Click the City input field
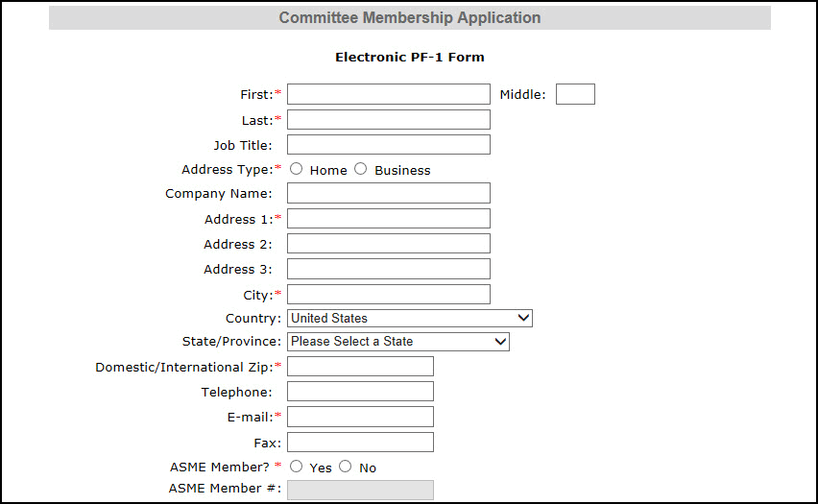 [388, 294]
